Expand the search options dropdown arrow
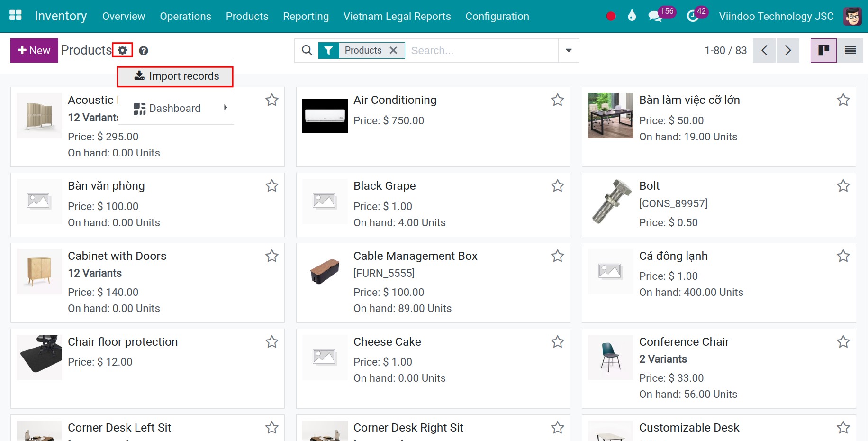This screenshot has width=868, height=441. (569, 50)
